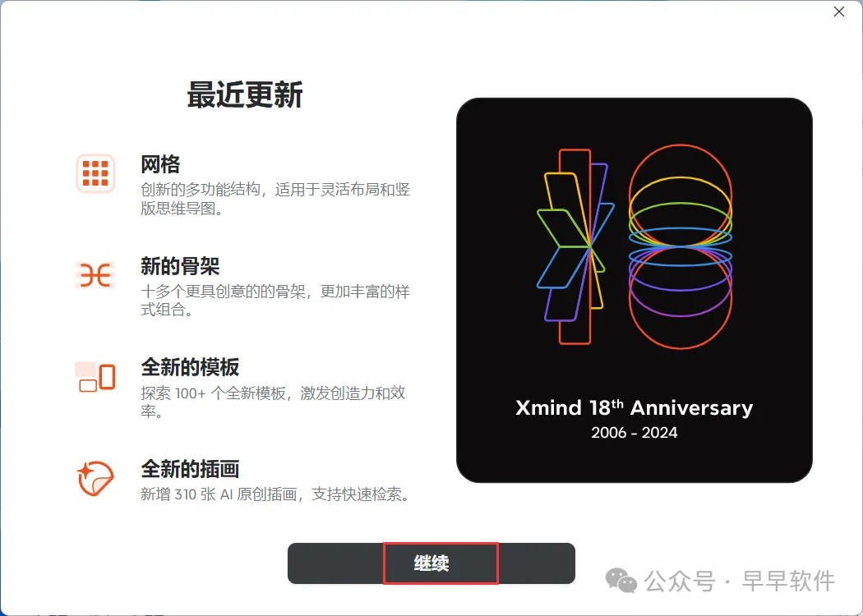Image resolution: width=863 pixels, height=616 pixels.
Task: Click the 继续 continue button
Action: [431, 563]
